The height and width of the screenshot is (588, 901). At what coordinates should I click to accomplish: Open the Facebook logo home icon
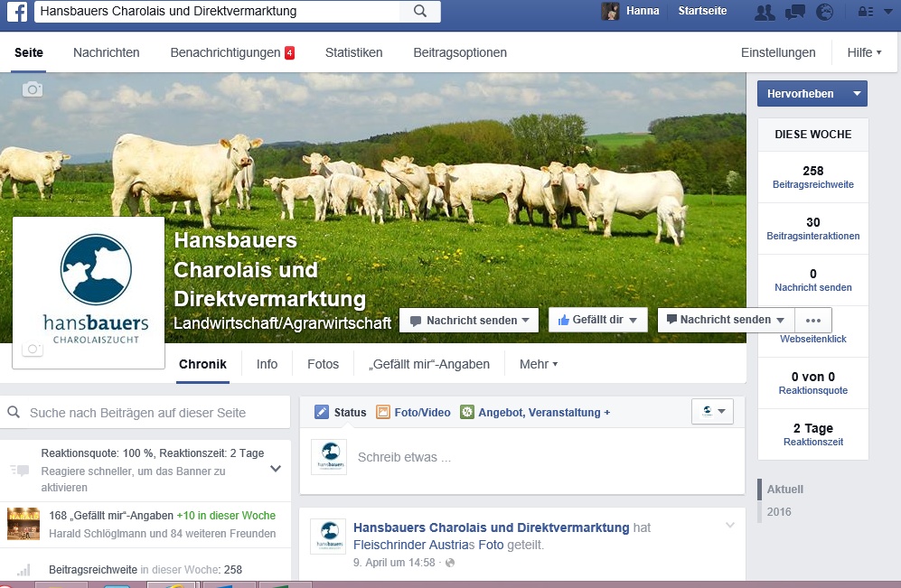pyautogui.click(x=17, y=12)
